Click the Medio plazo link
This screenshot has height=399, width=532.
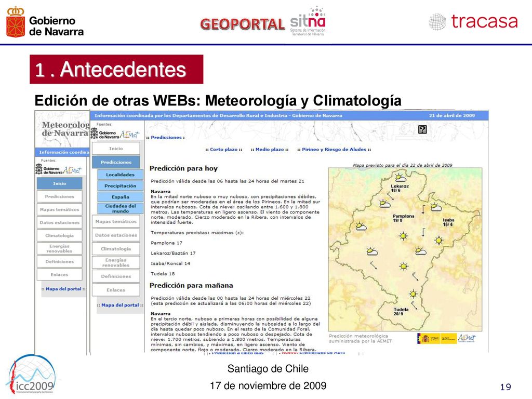pyautogui.click(x=270, y=149)
